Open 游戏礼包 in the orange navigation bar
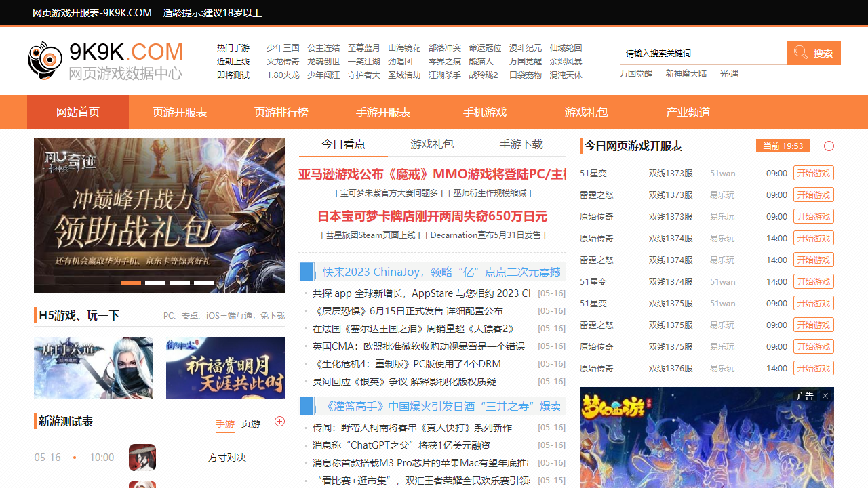 click(x=587, y=112)
